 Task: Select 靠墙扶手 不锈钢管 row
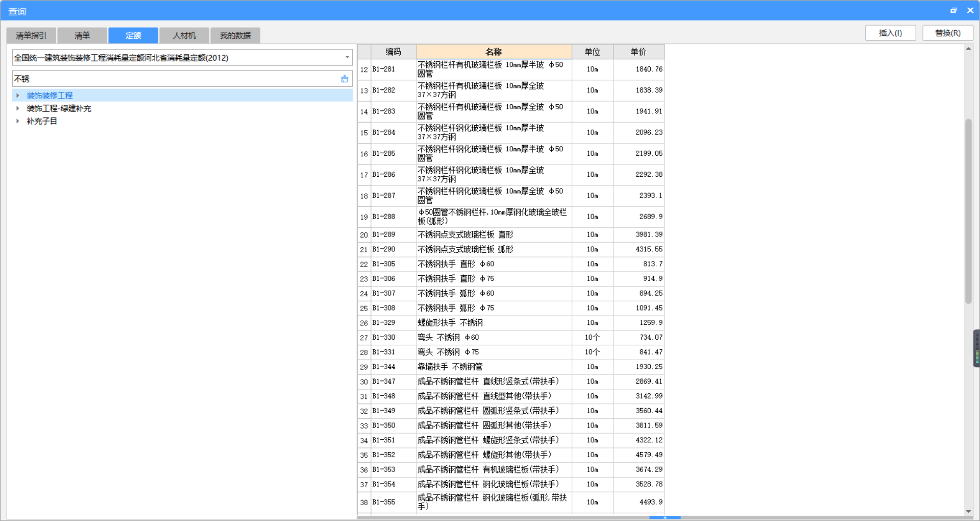coord(511,367)
